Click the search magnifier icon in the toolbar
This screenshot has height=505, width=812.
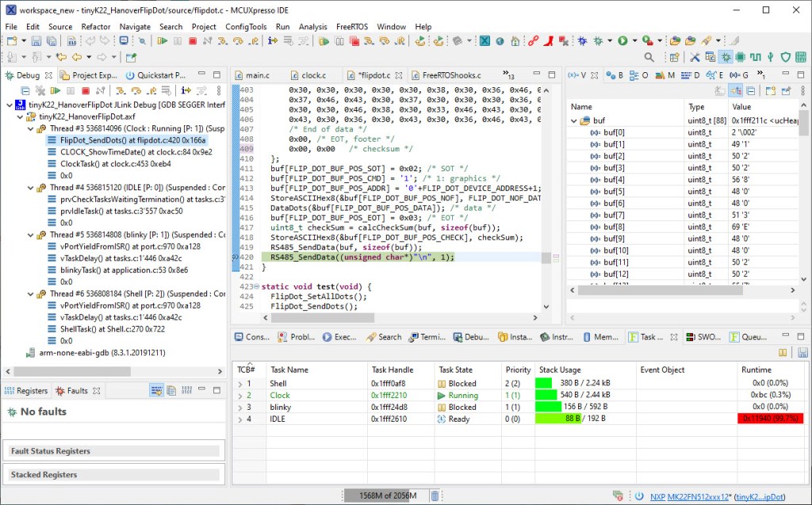649,57
